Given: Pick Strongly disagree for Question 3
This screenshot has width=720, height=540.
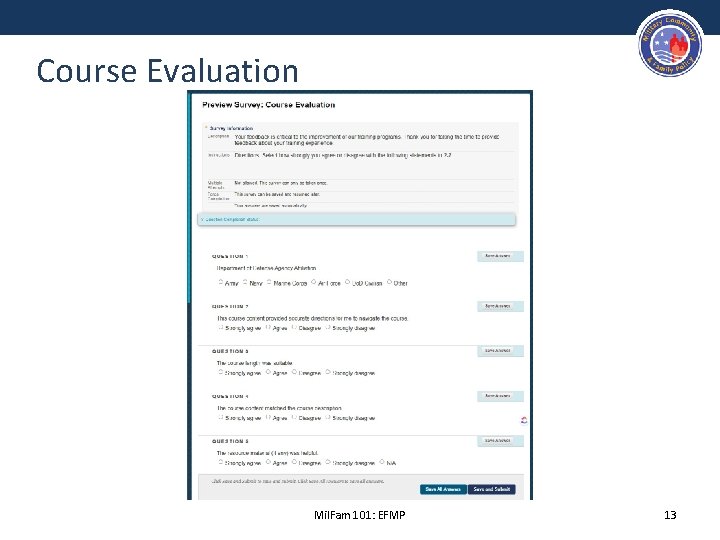Looking at the screenshot, I should click(328, 372).
